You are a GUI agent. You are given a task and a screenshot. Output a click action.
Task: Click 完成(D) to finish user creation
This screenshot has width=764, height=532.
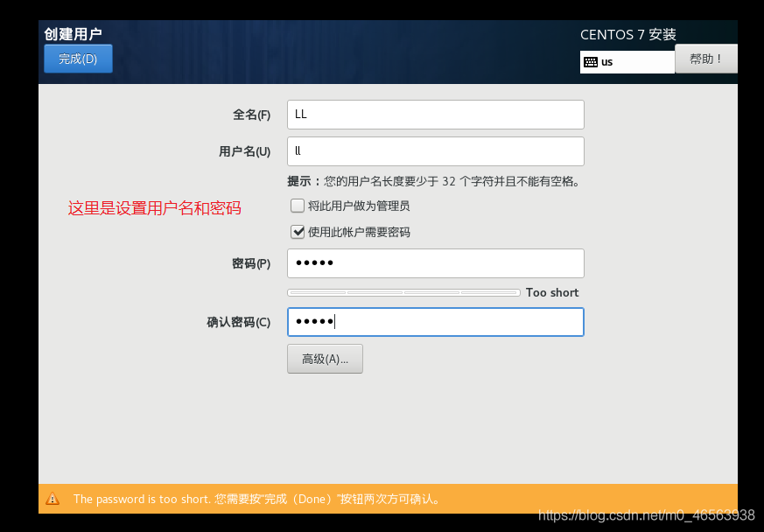point(77,59)
